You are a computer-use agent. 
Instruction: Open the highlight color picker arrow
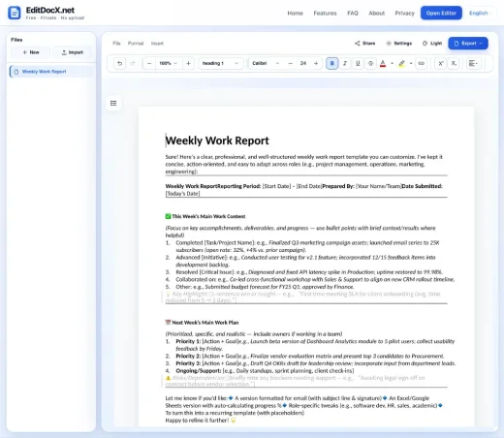point(411,63)
